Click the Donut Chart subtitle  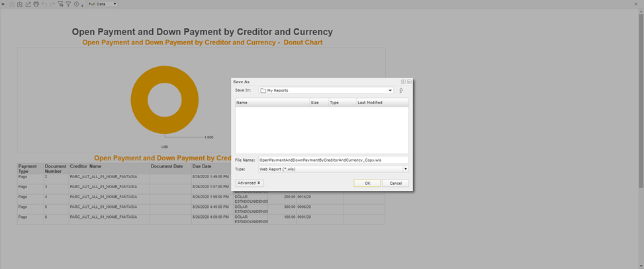coord(202,42)
